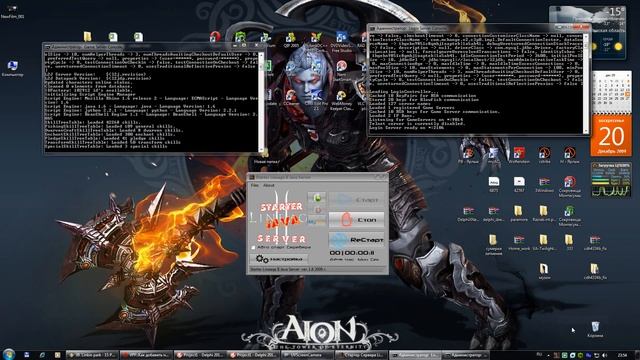This screenshot has height=360, width=640.
Task: Open the cstrike desktop shortcut
Action: point(544,156)
